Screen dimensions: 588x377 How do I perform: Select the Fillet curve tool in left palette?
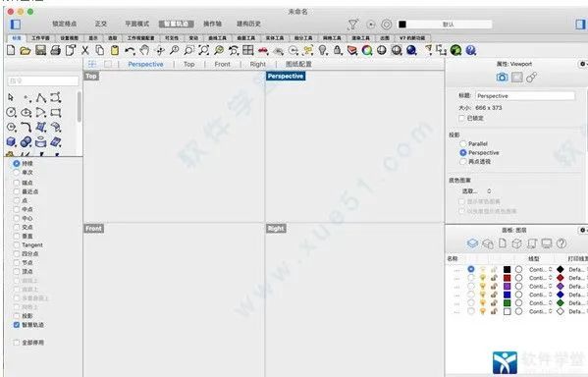pyautogui.click(x=26, y=128)
